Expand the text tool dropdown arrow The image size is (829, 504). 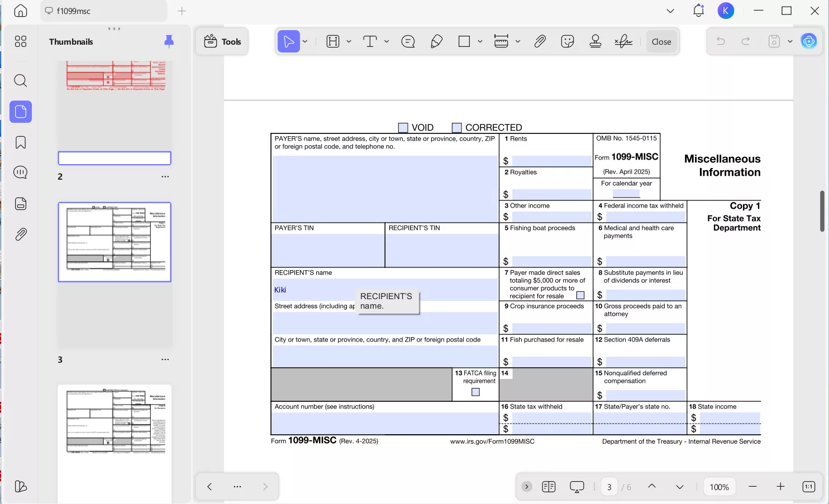[x=387, y=41]
